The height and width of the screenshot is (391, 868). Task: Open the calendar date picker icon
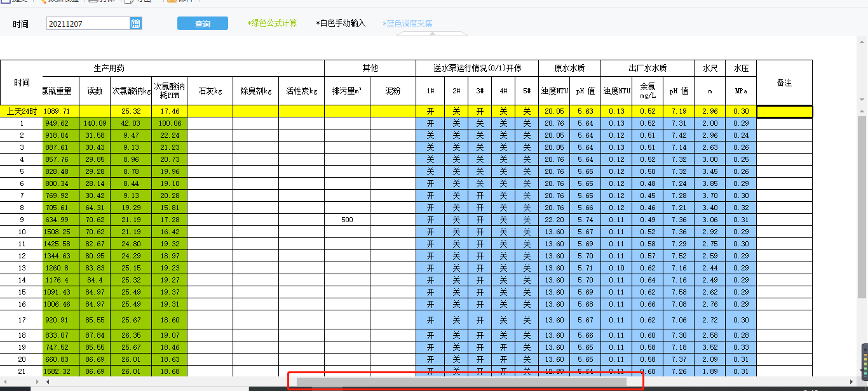tap(136, 23)
